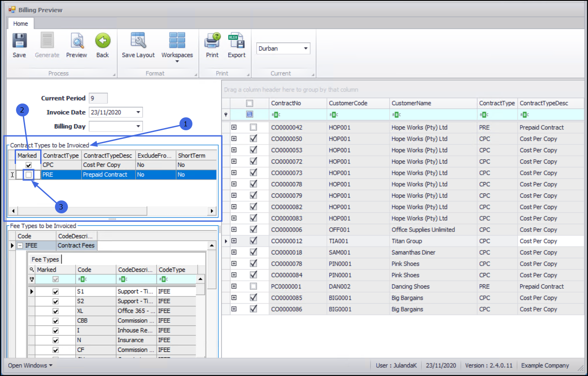Click the Billing Preview window title icon
This screenshot has width=588, height=376.
click(12, 10)
